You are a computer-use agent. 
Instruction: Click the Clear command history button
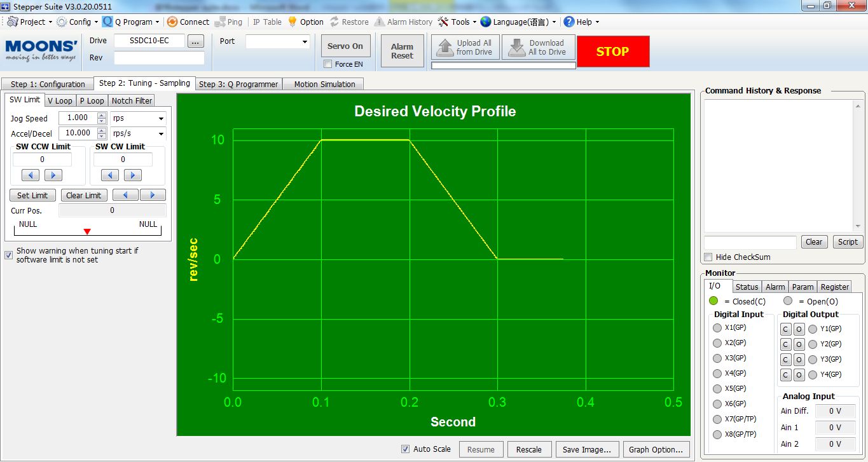point(814,241)
